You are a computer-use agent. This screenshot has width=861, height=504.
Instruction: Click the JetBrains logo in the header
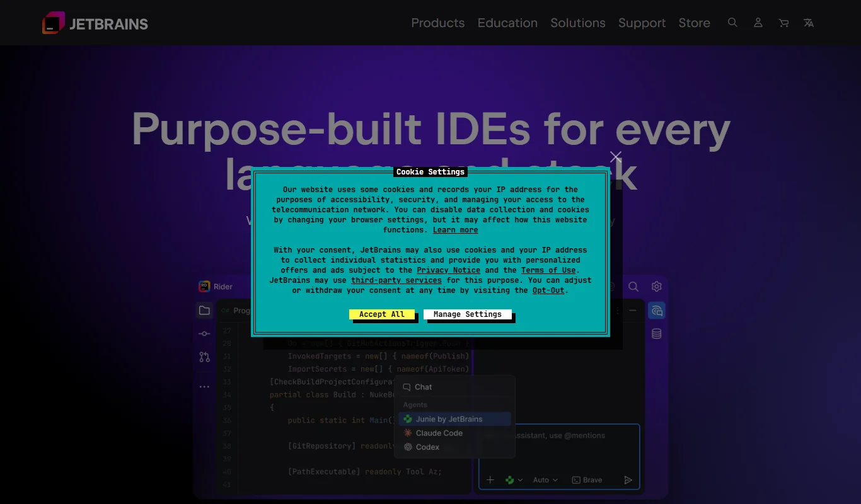click(95, 23)
